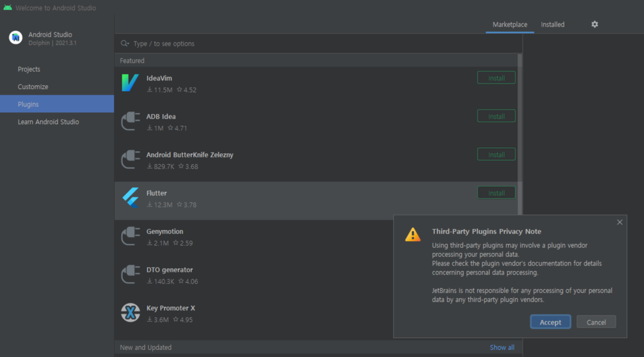Screen dimensions: 644x357
Task: Cancel the privacy note dialog
Action: coord(596,322)
